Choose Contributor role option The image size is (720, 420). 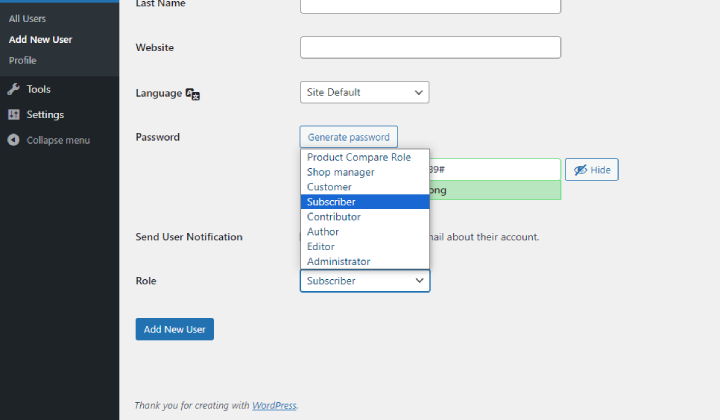(x=334, y=217)
